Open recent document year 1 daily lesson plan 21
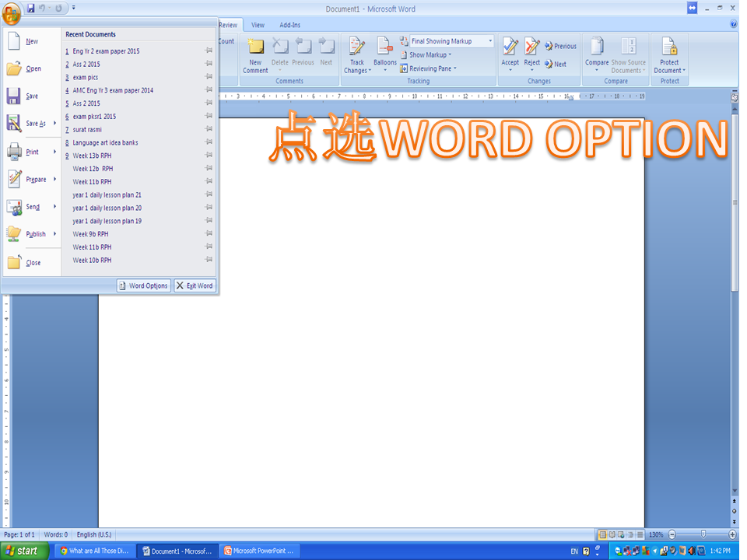Image resolution: width=747 pixels, height=560 pixels. (x=107, y=194)
